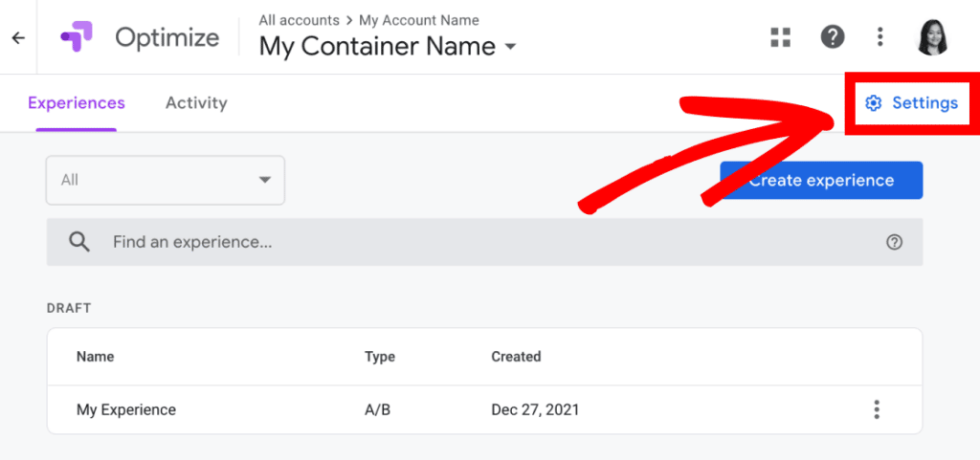Click the Settings gear icon

(x=873, y=103)
